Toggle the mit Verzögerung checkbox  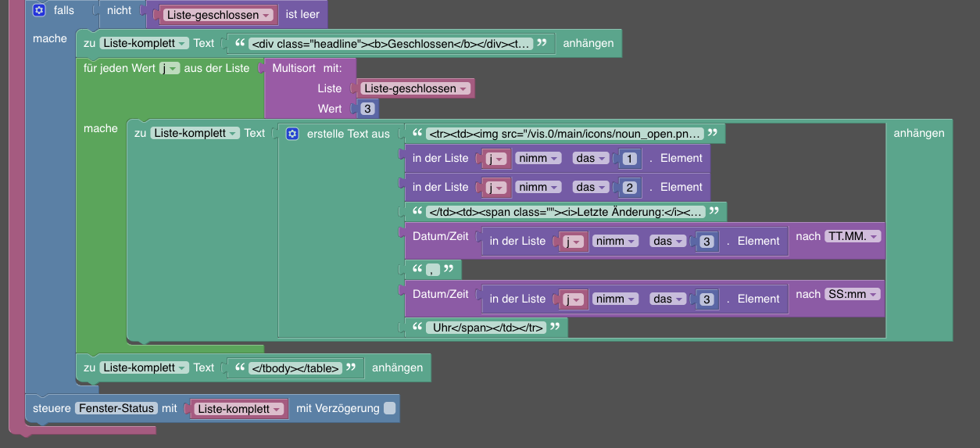coord(390,408)
